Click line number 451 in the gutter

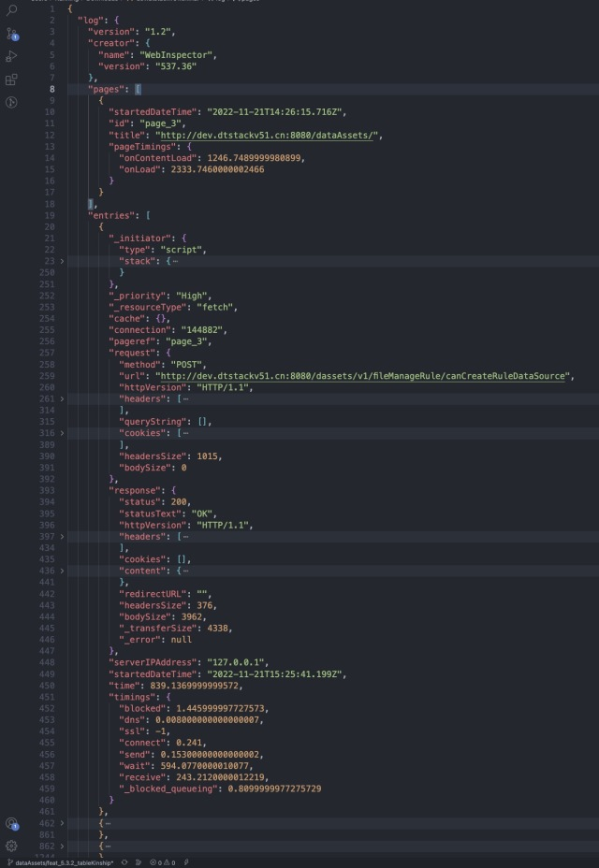click(47, 697)
